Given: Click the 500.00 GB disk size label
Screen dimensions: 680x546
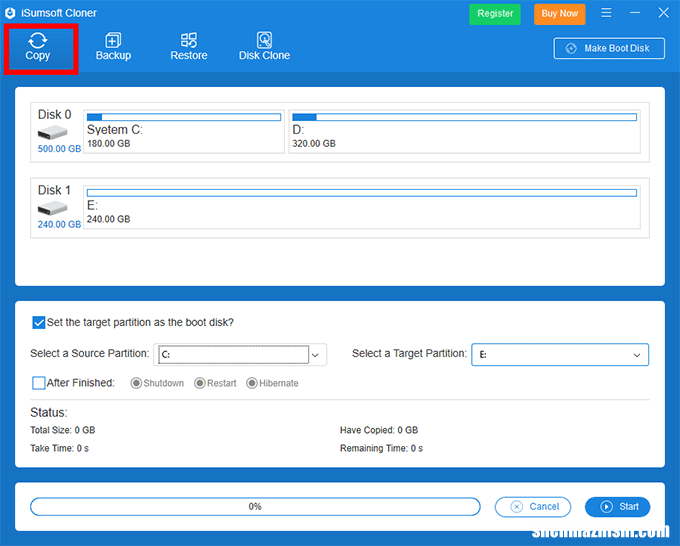Looking at the screenshot, I should pyautogui.click(x=59, y=149).
